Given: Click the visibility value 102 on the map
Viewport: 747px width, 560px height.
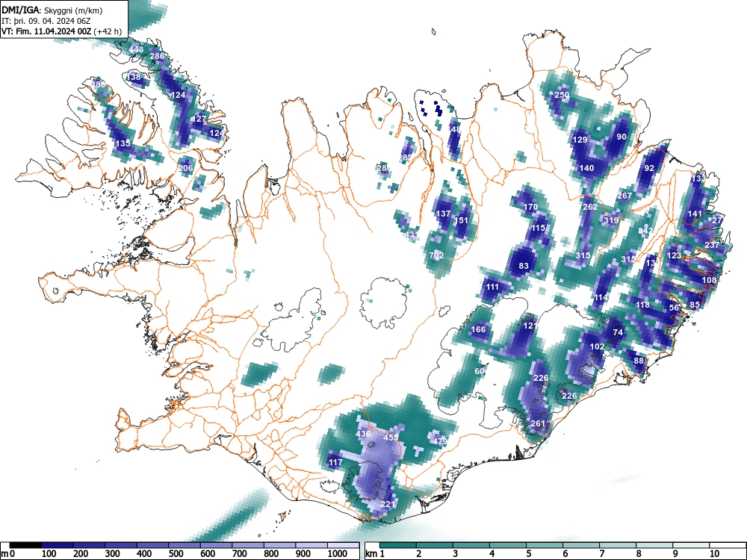Looking at the screenshot, I should click(596, 347).
